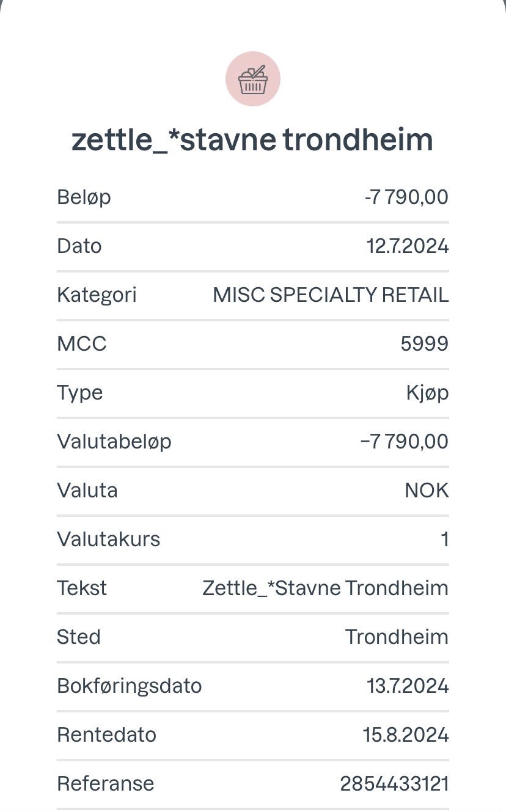Tap the Valutakurs value 1
506x812 pixels.
[x=444, y=540]
